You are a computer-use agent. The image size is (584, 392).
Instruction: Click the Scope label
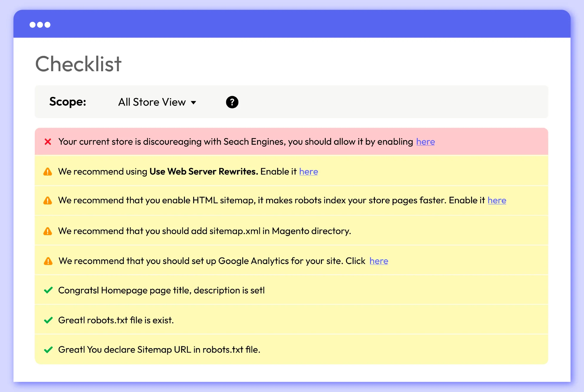click(68, 102)
